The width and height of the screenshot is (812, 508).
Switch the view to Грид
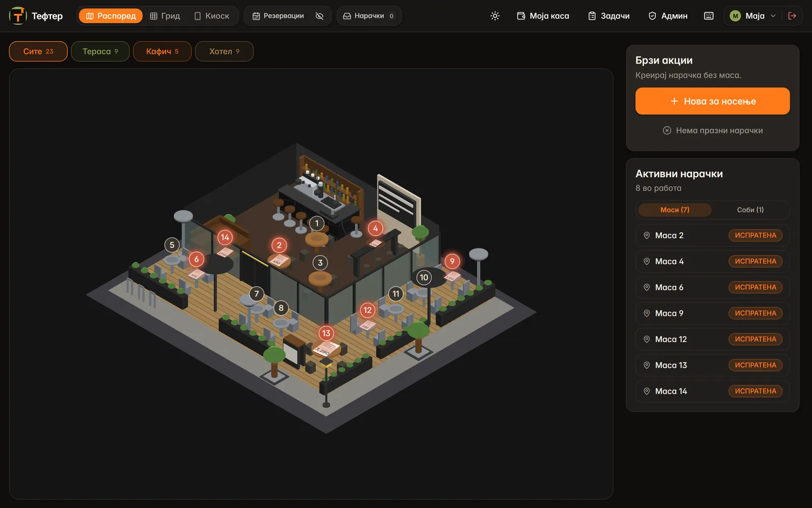click(165, 16)
